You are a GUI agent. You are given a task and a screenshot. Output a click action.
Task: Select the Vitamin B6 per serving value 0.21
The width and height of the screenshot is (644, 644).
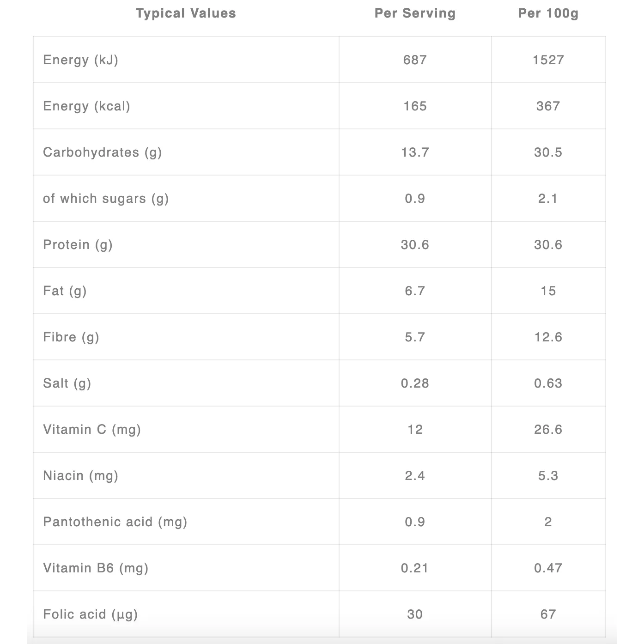(415, 568)
